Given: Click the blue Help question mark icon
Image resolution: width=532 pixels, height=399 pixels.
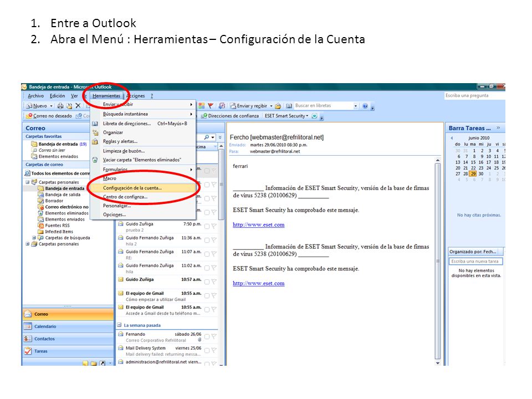Looking at the screenshot, I should point(365,106).
